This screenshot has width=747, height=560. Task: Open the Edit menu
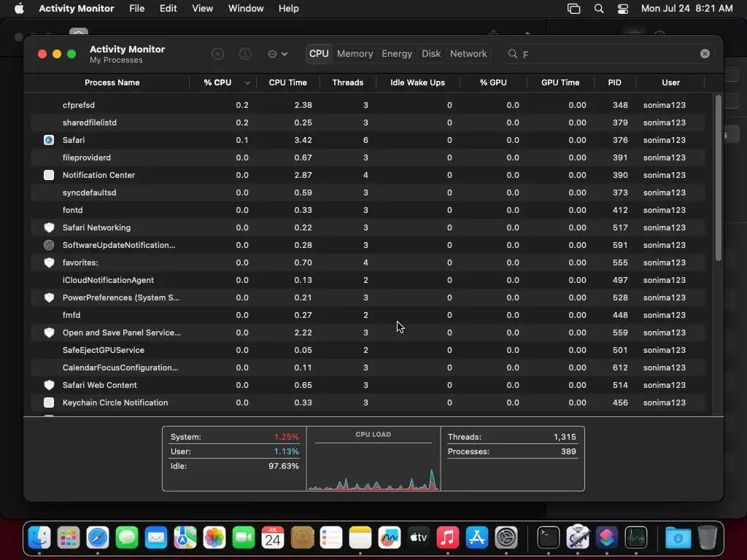point(169,8)
